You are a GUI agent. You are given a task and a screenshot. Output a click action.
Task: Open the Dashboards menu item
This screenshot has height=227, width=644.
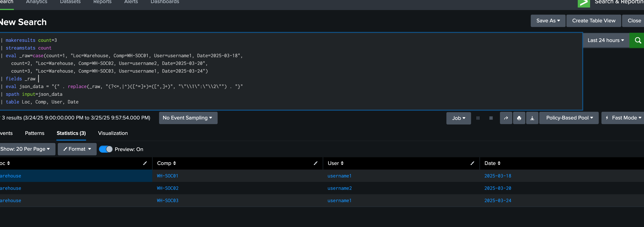165,2
